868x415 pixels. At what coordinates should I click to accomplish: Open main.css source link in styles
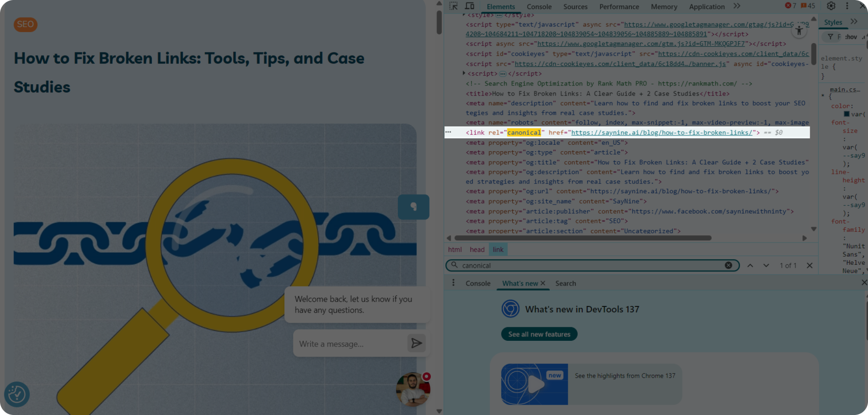click(x=845, y=90)
